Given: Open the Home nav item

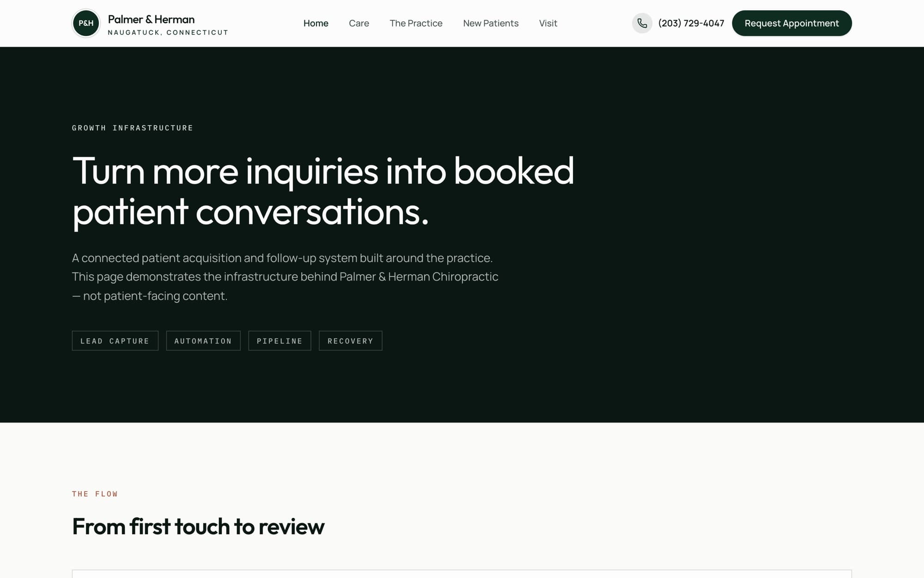Looking at the screenshot, I should point(316,23).
